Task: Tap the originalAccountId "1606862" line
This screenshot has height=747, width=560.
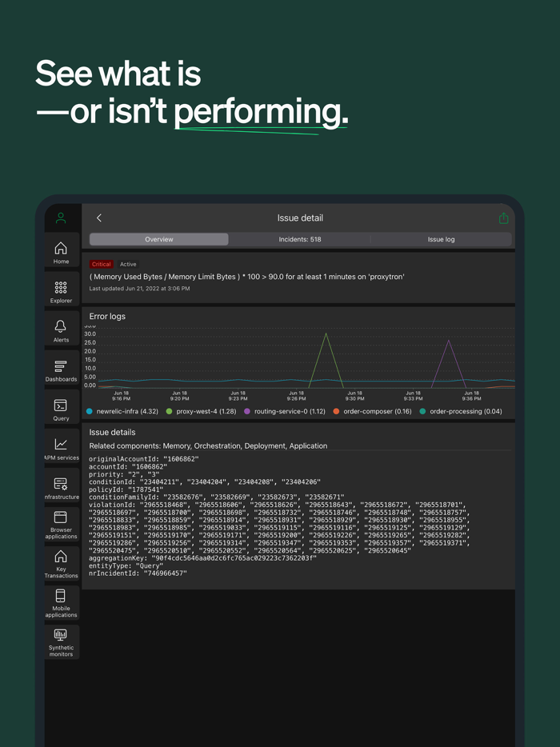Action: 144,459
